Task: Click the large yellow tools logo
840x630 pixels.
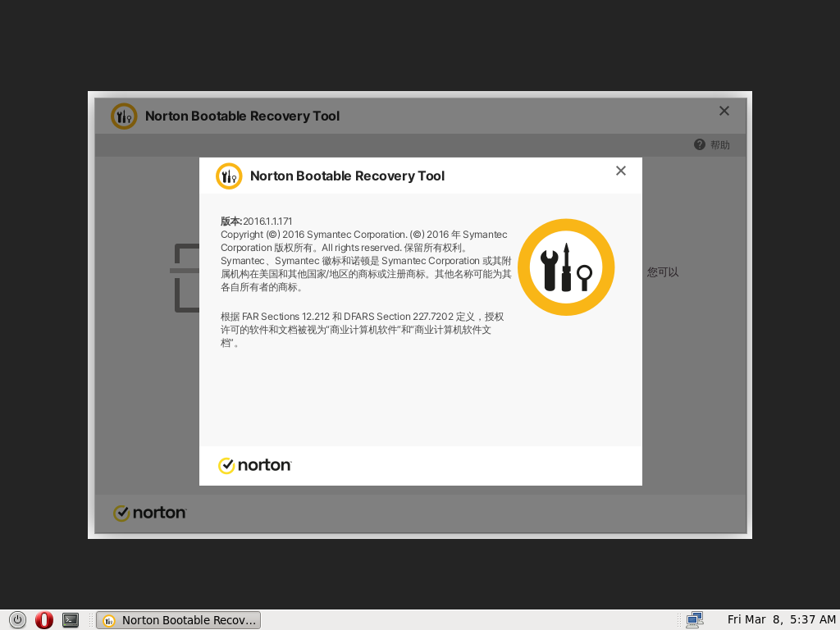Action: [566, 267]
